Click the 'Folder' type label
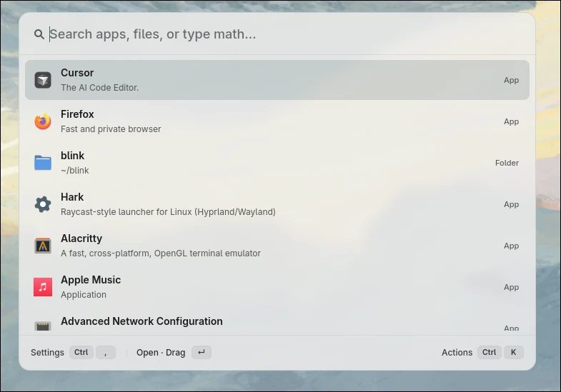 coord(507,163)
